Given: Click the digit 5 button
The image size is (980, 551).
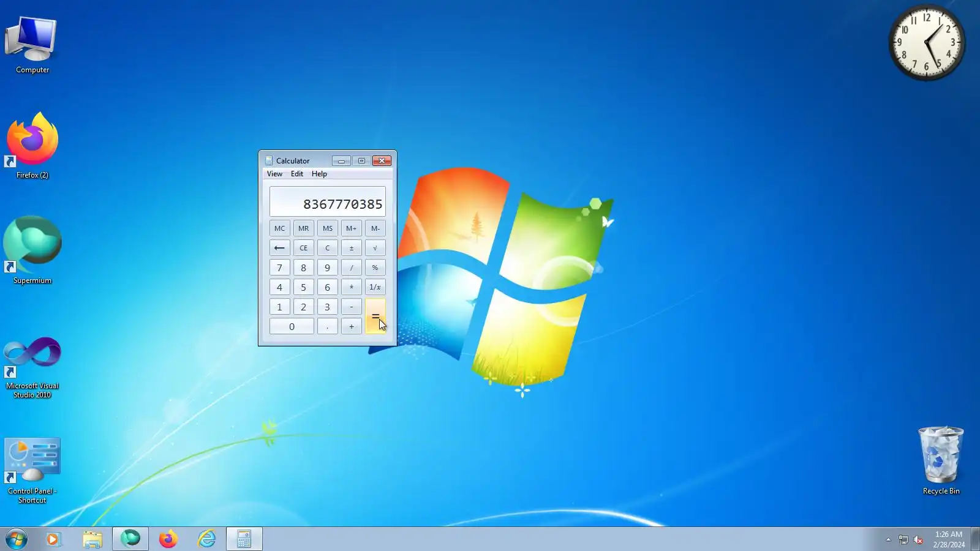Looking at the screenshot, I should [x=303, y=287].
